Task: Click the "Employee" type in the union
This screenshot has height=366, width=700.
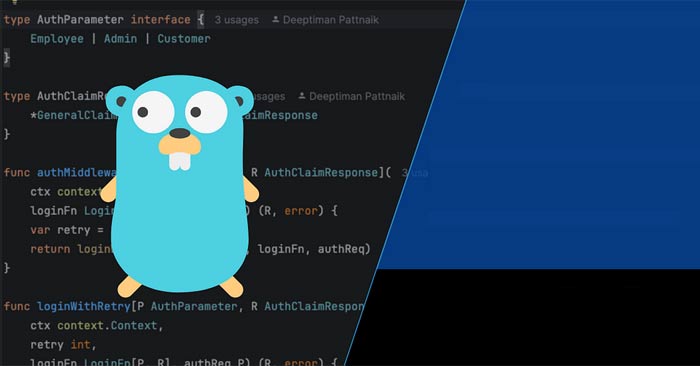Action: (x=57, y=39)
